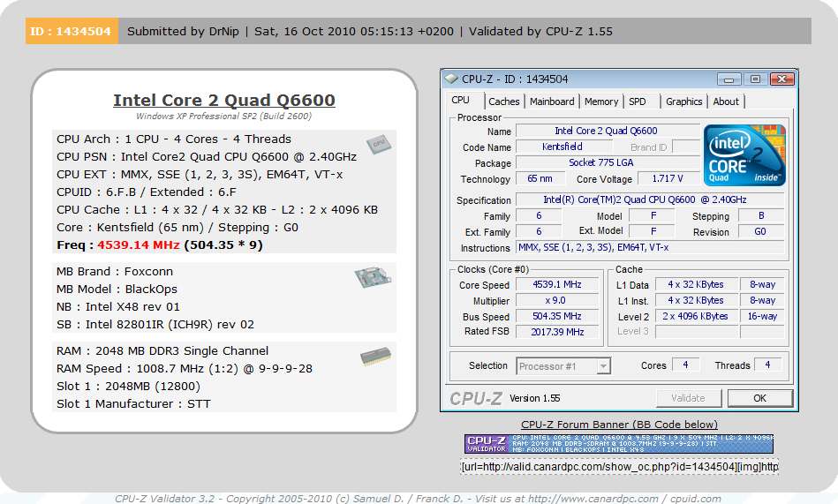Open the Graphics tab

pyautogui.click(x=683, y=102)
